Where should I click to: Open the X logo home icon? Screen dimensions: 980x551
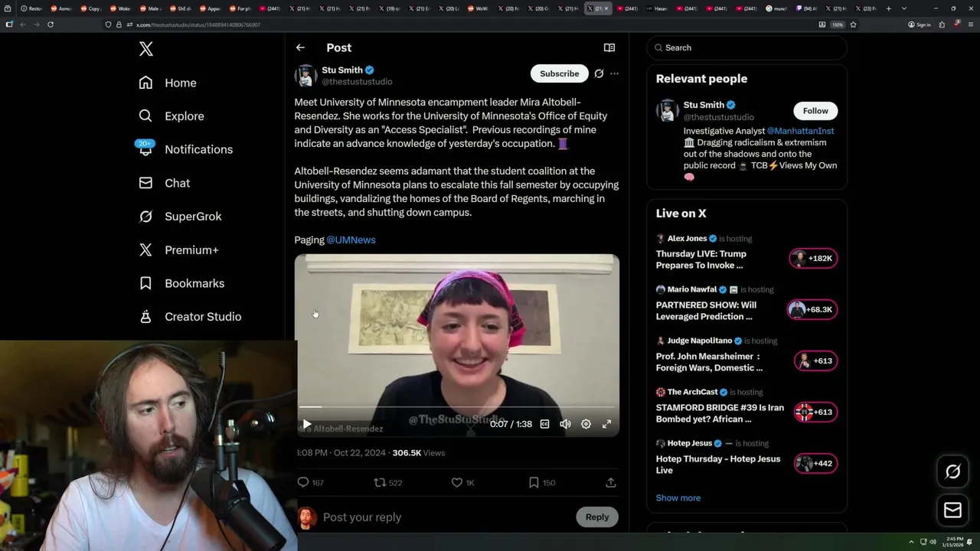(x=146, y=49)
